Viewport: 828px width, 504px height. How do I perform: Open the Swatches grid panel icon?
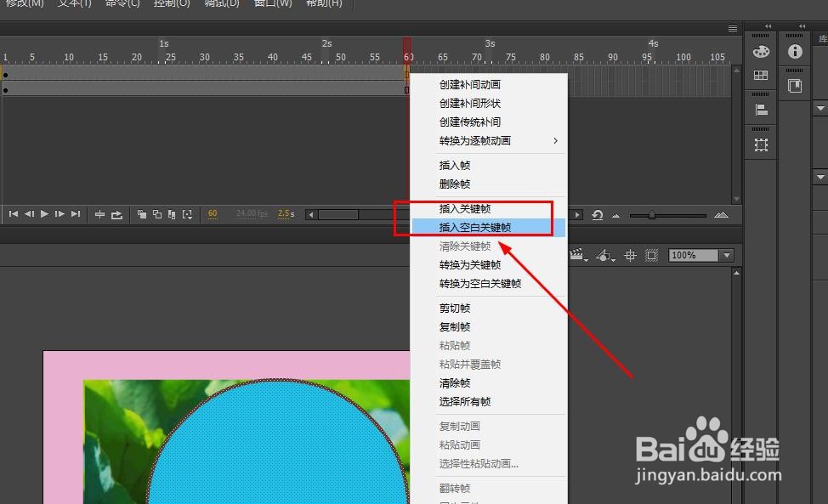[x=760, y=76]
